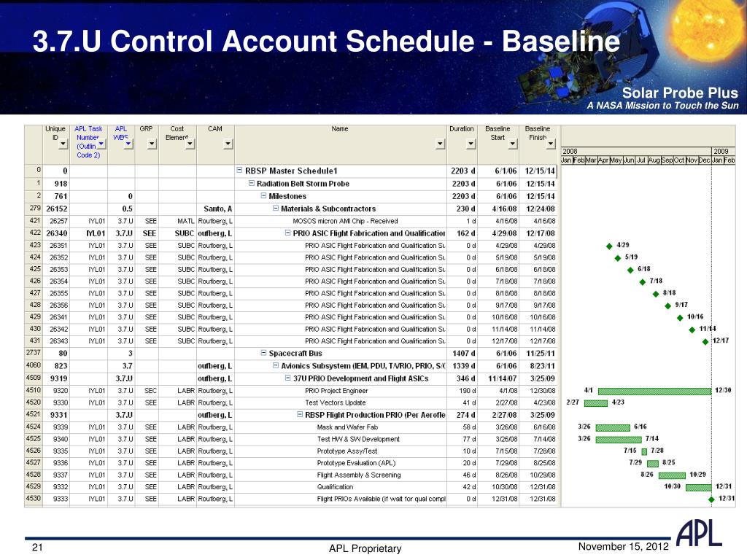Click Flight Assembly & Screening task name
The width and height of the screenshot is (747, 560).
pyautogui.click(x=359, y=475)
